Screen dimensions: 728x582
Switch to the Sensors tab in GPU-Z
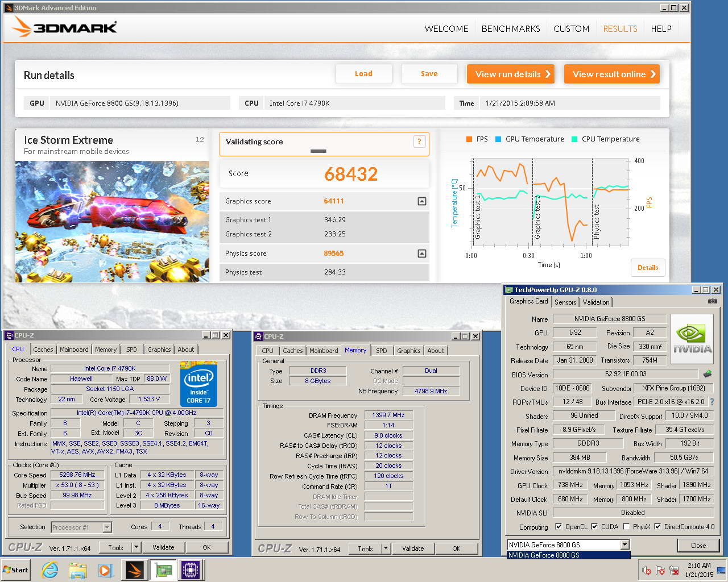pos(565,302)
